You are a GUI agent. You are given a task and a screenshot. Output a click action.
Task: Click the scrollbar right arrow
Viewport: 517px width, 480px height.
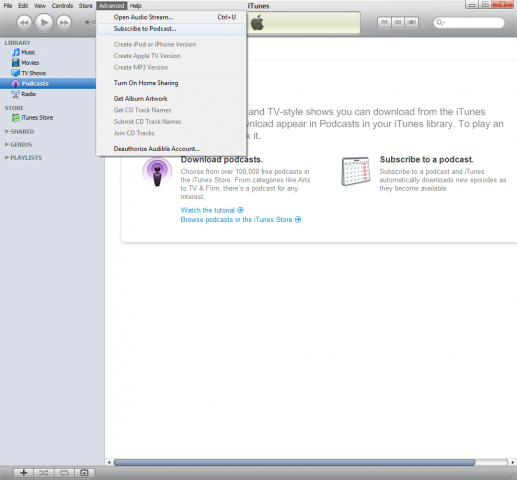pos(513,462)
